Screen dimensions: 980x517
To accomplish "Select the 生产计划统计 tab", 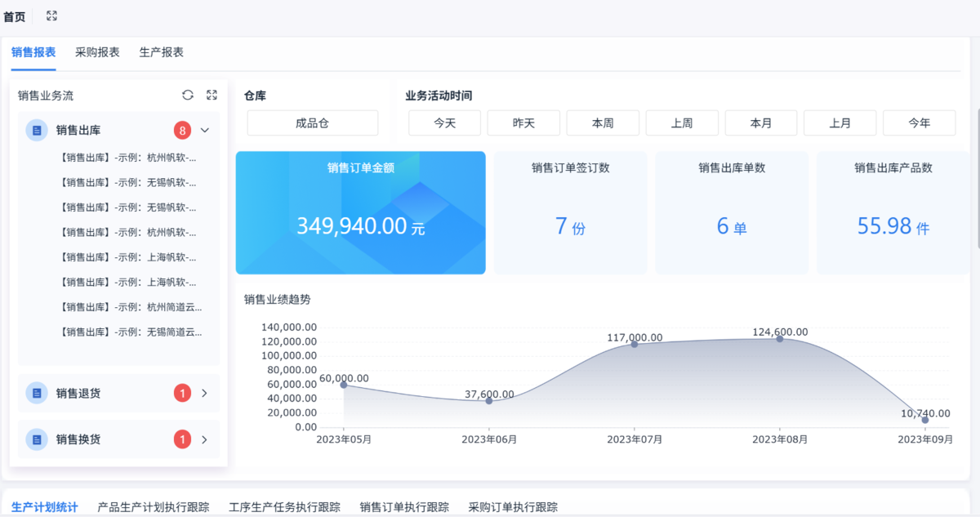I will point(45,507).
